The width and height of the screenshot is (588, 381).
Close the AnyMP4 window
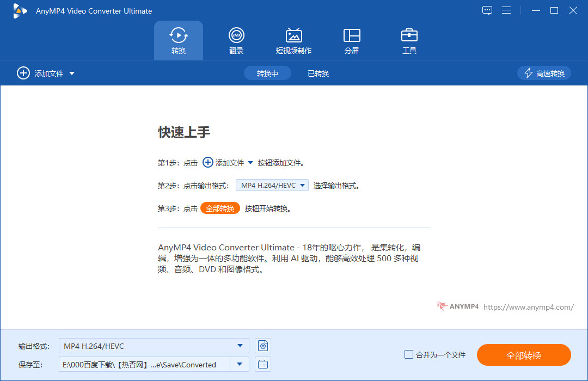(573, 10)
